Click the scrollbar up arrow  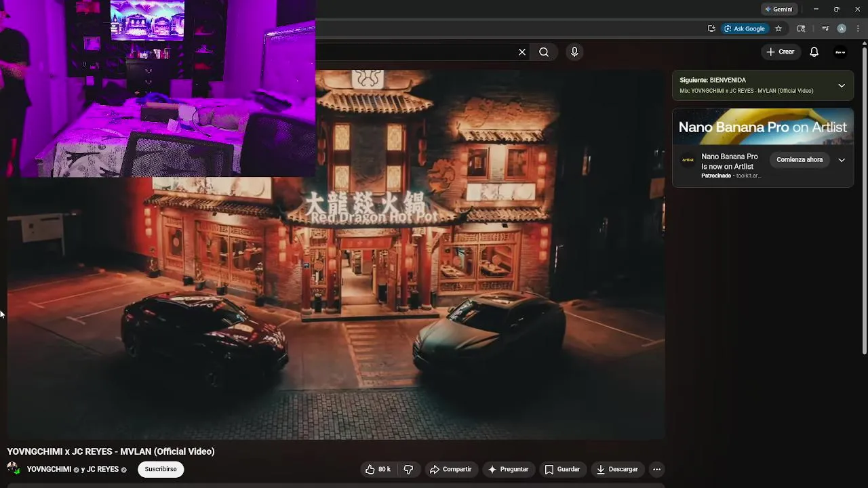[x=864, y=44]
